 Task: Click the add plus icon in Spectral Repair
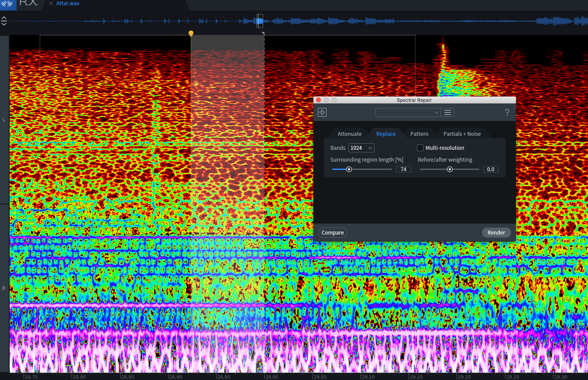(x=322, y=113)
